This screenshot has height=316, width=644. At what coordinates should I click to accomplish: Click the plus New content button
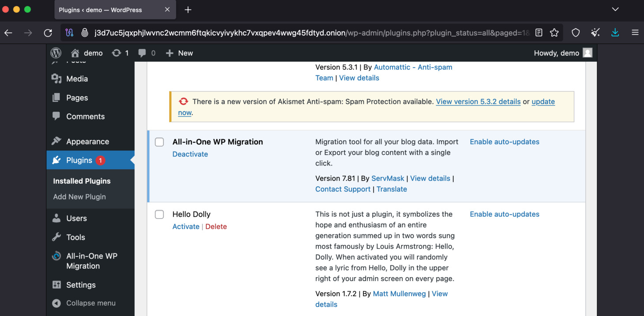tap(179, 53)
